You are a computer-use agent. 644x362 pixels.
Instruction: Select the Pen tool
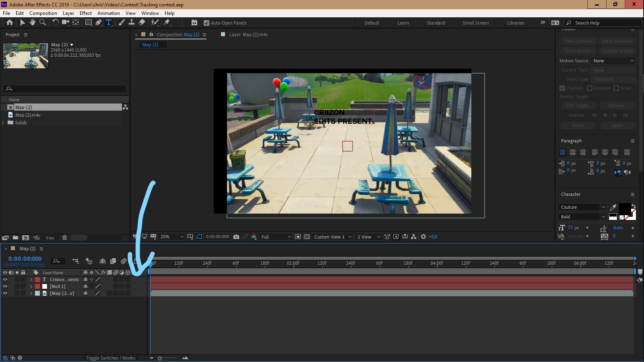99,23
